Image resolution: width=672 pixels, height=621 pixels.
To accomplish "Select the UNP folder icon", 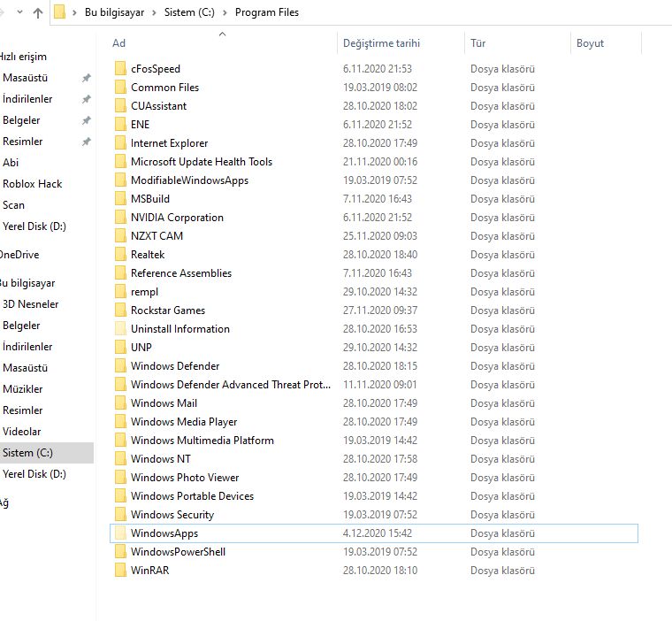I will point(120,348).
